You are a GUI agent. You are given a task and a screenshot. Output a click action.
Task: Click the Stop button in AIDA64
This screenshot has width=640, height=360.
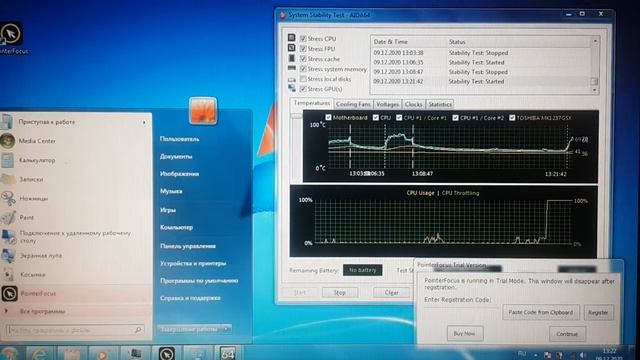pyautogui.click(x=340, y=293)
